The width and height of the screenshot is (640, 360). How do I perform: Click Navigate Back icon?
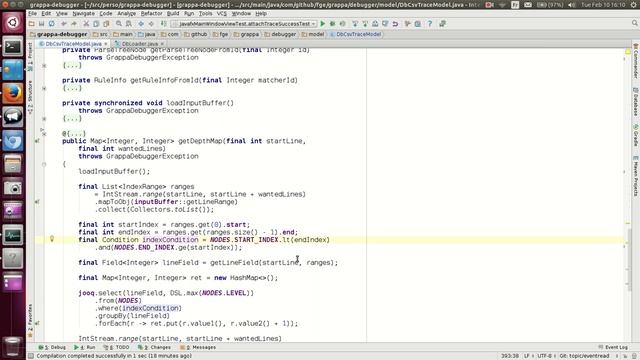pyautogui.click(x=141, y=24)
